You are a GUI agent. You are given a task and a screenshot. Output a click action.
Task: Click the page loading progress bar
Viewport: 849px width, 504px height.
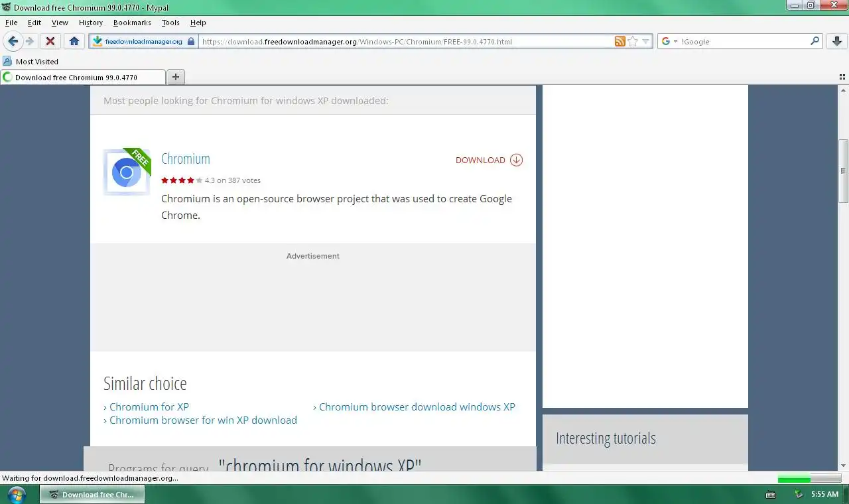pyautogui.click(x=809, y=478)
